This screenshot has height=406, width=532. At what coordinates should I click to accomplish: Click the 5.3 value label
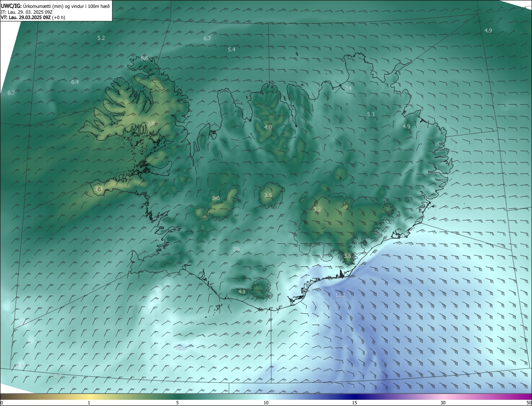pyautogui.click(x=371, y=114)
